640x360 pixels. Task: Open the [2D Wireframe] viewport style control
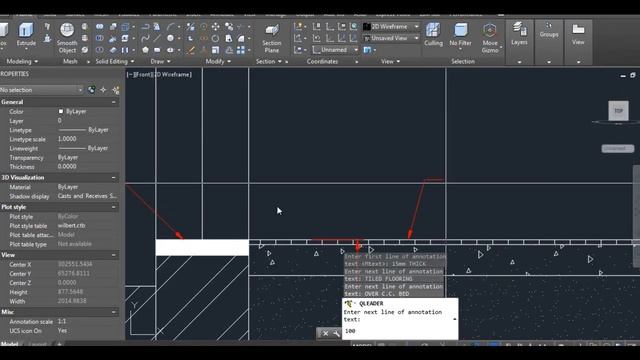[x=173, y=75]
